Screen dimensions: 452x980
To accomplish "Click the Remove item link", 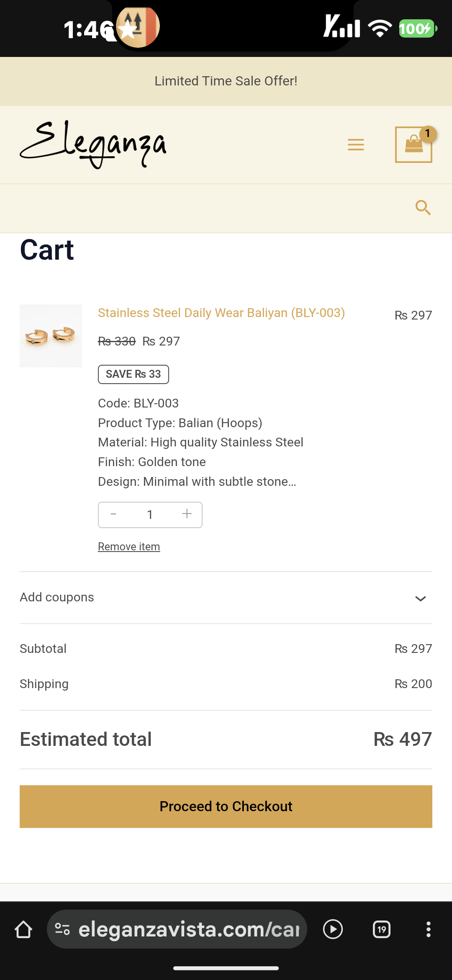I will tap(129, 547).
